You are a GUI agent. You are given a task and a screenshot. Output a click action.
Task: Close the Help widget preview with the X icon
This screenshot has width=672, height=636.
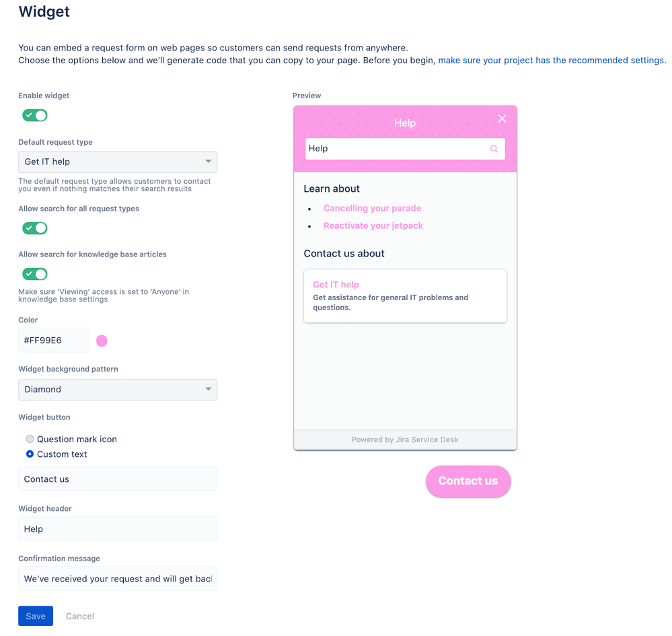(x=502, y=118)
